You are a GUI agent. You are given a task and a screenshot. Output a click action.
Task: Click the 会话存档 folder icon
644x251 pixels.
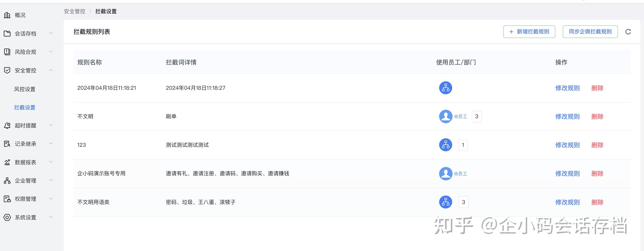coord(7,33)
